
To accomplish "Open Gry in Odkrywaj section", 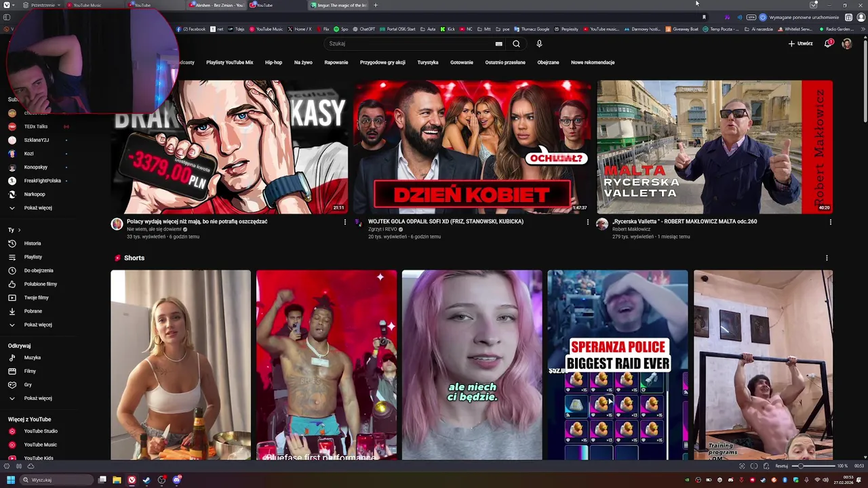I will 28,385.
